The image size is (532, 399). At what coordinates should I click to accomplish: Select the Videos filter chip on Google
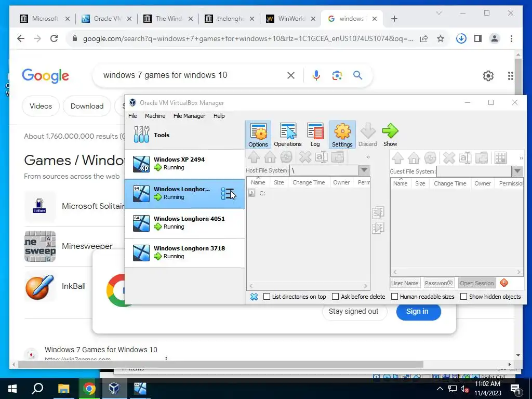click(x=41, y=106)
